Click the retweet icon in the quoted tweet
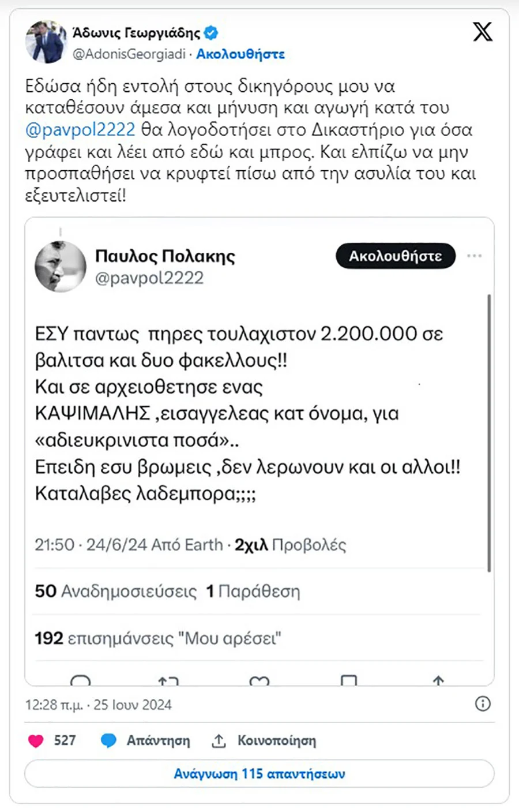The image size is (519, 812). pos(168,680)
